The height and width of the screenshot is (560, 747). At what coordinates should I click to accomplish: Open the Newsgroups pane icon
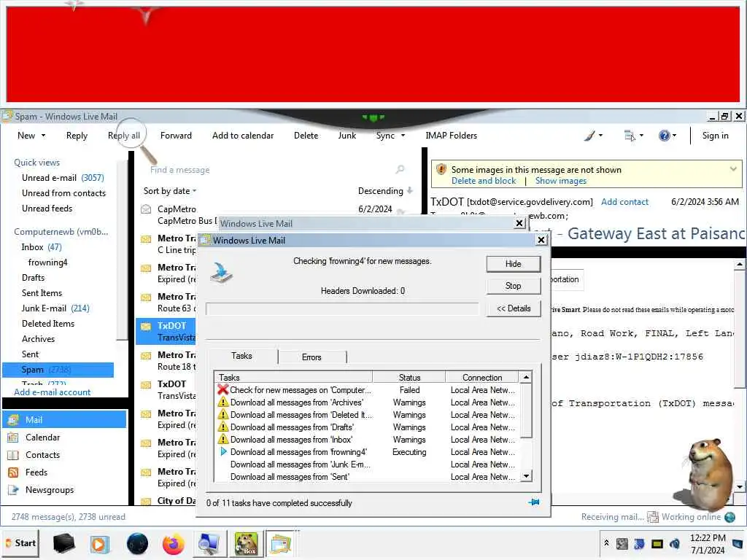pos(13,490)
